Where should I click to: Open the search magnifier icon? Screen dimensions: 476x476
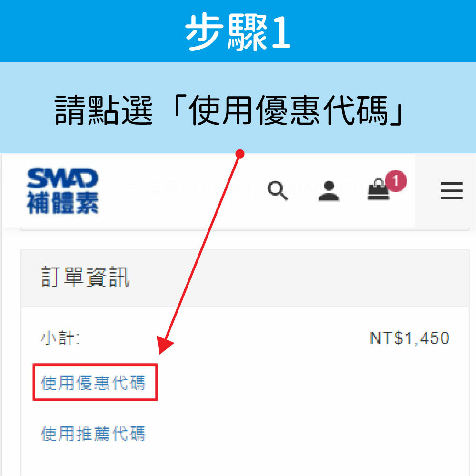coord(278,191)
